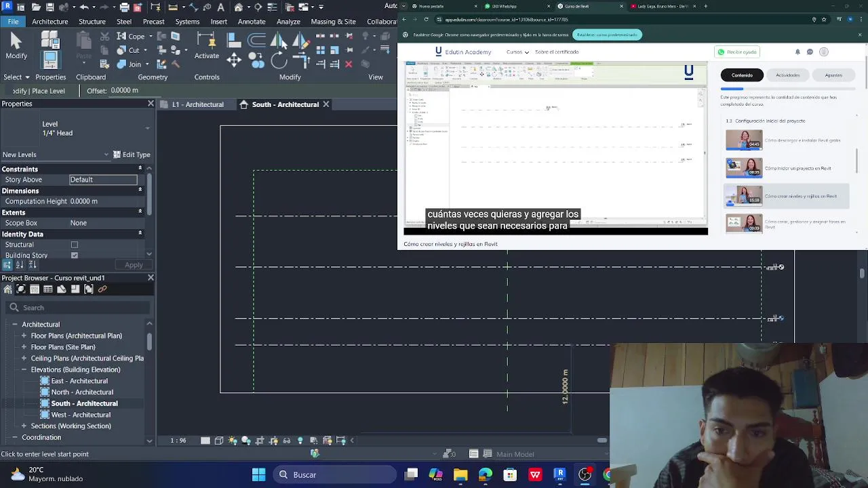
Task: Click Sobre el certificado link
Action: pos(557,52)
